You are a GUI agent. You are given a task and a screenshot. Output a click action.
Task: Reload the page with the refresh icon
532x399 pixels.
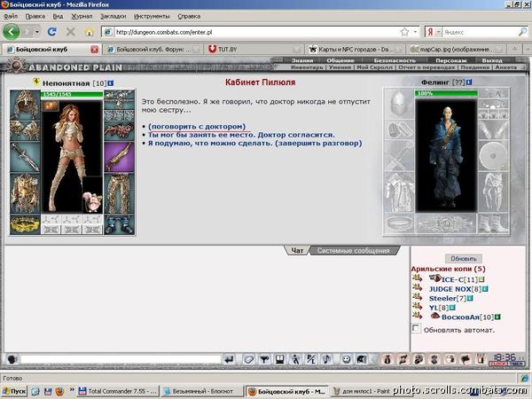tap(52, 32)
